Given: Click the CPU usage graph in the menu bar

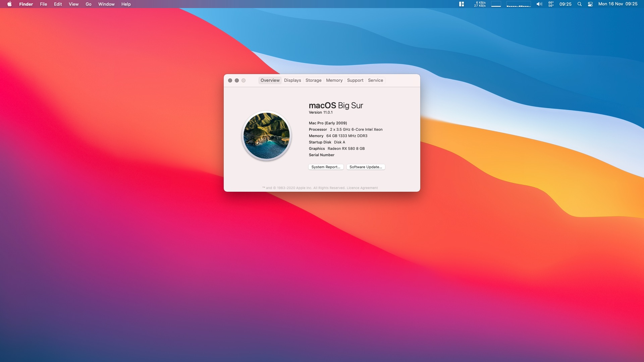Looking at the screenshot, I should (x=519, y=4).
